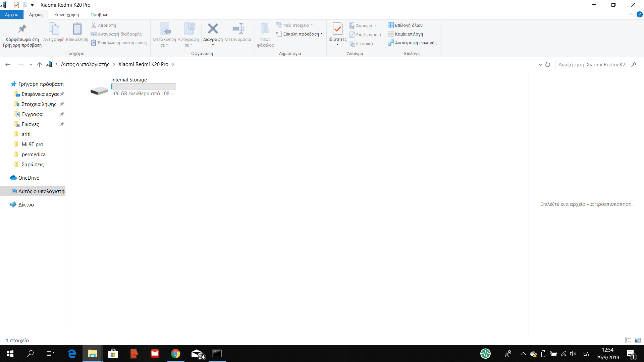Go up one folder level arrow
This screenshot has height=362, width=644.
click(40, 65)
